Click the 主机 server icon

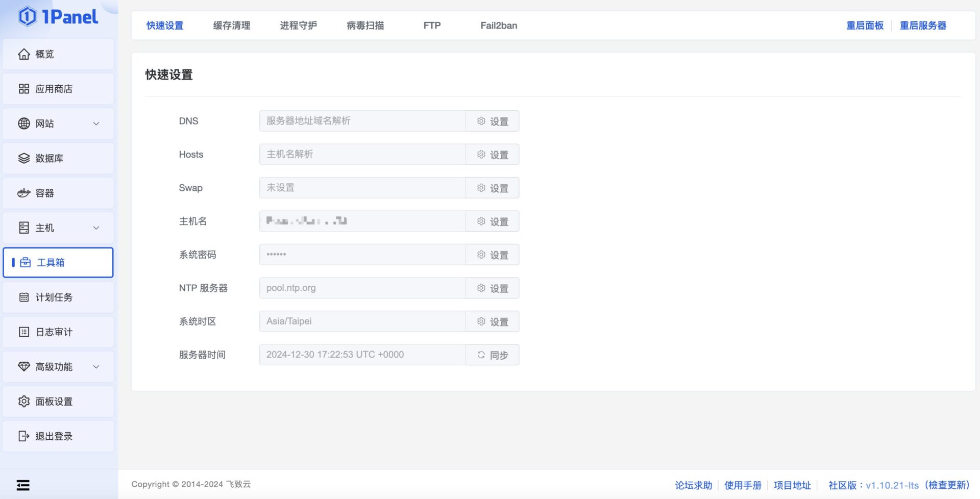[24, 228]
